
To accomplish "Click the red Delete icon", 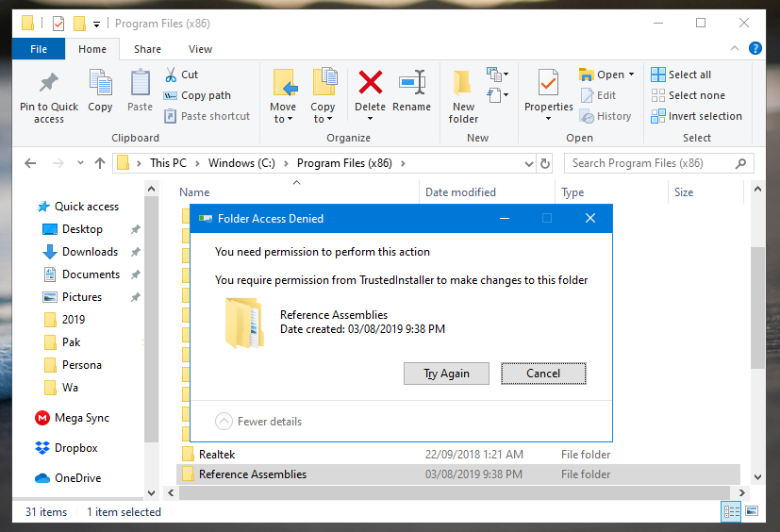I will click(371, 83).
